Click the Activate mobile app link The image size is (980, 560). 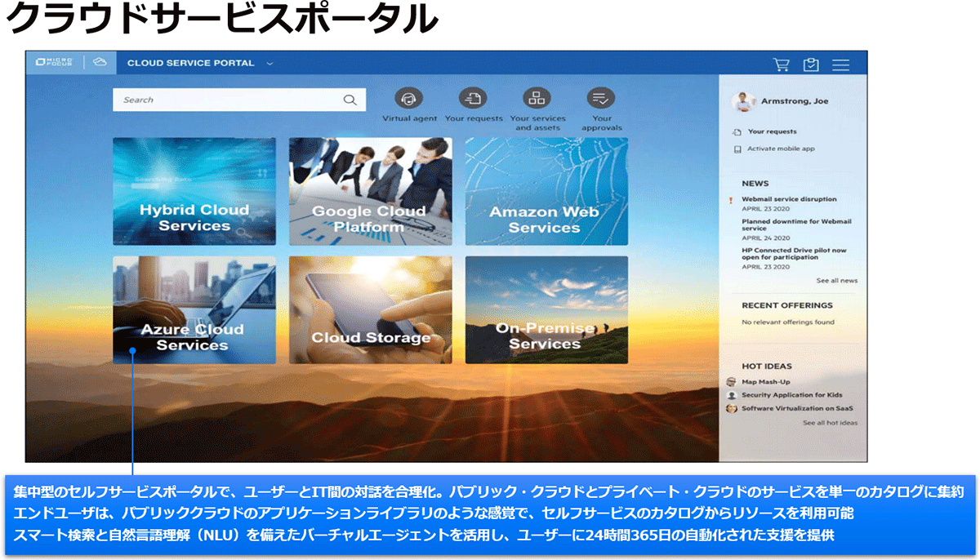click(x=780, y=149)
